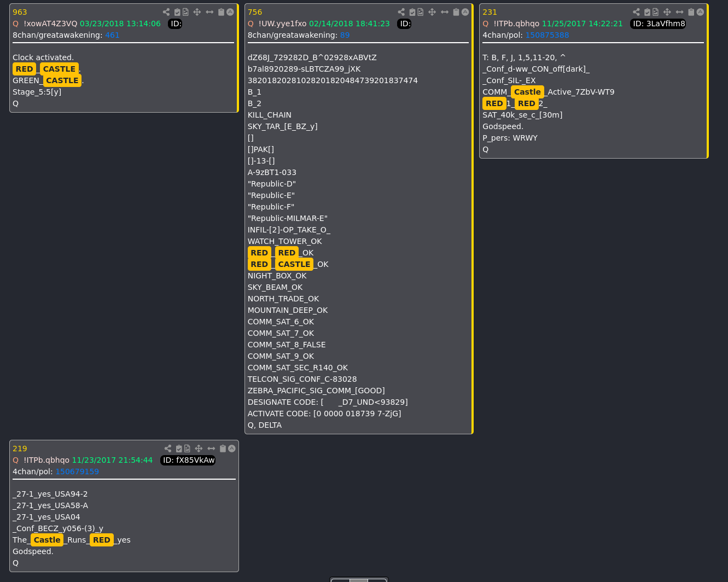Click highlighted RED before '_yes' in post 219
Screen dimensions: 728x582
[x=102, y=540]
